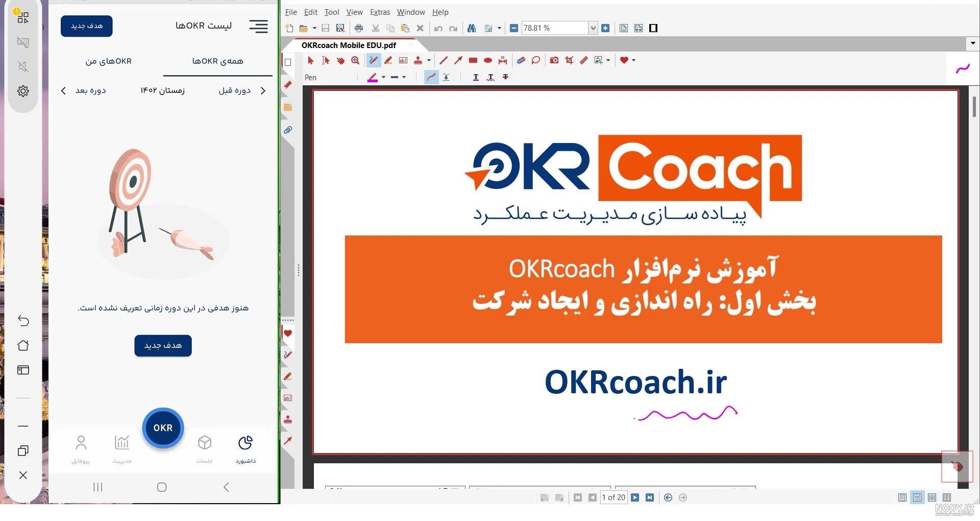Select the filled rectangle shape tool
This screenshot has width=980, height=521.
pos(473,60)
